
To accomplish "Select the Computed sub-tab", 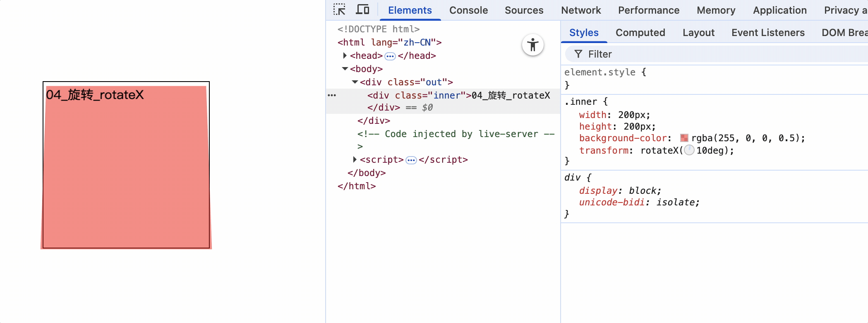I will click(640, 32).
